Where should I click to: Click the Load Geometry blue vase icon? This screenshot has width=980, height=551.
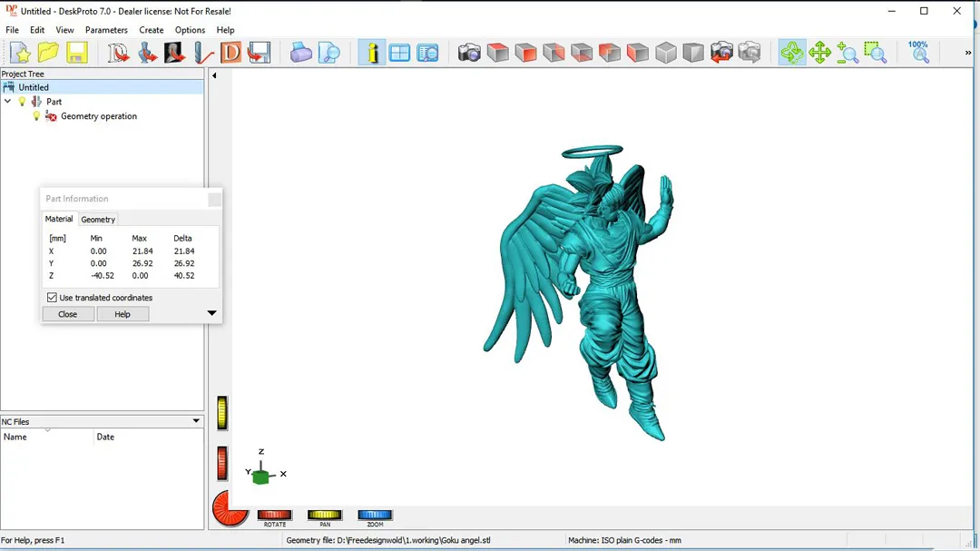(147, 53)
